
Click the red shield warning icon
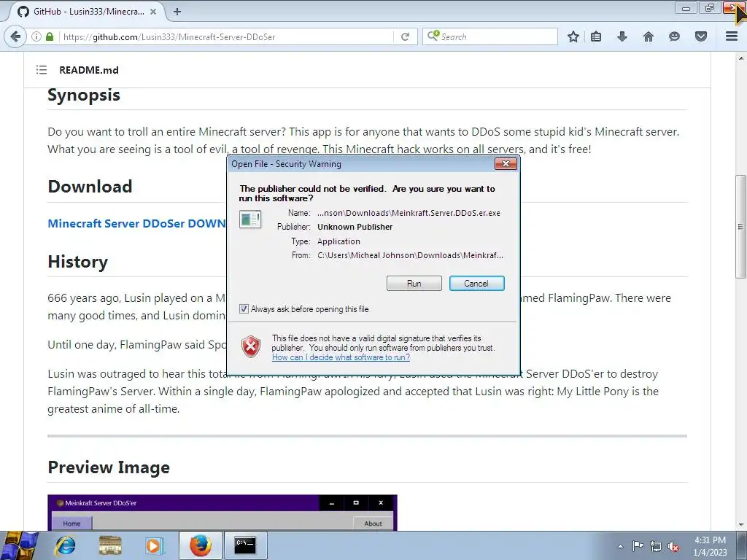251,346
